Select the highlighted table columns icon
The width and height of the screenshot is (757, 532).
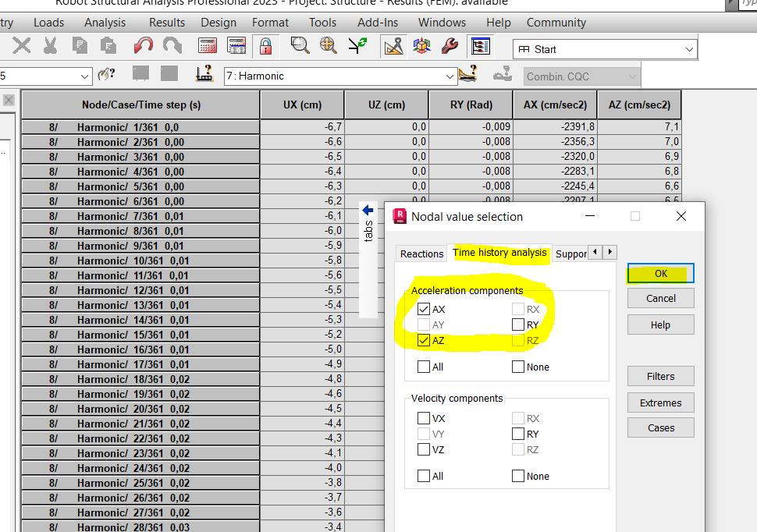click(x=481, y=46)
